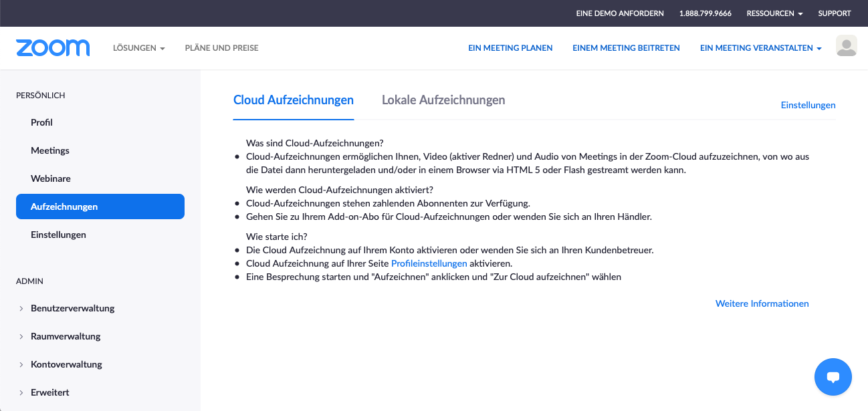
Task: Open the LÖSUNGEN dropdown
Action: (x=138, y=47)
